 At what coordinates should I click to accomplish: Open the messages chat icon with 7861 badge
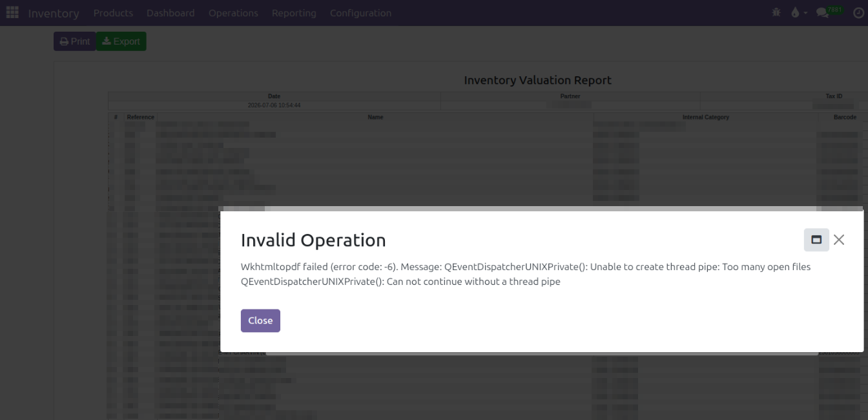click(x=830, y=12)
